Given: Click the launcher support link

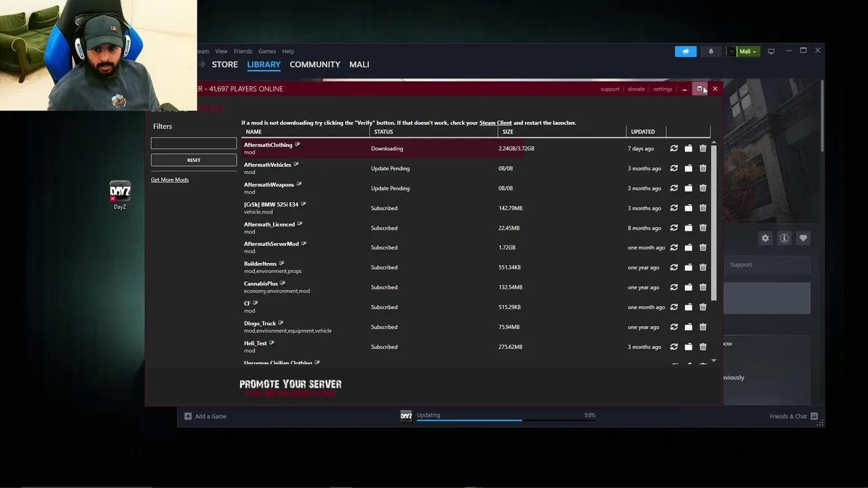Looking at the screenshot, I should [610, 89].
